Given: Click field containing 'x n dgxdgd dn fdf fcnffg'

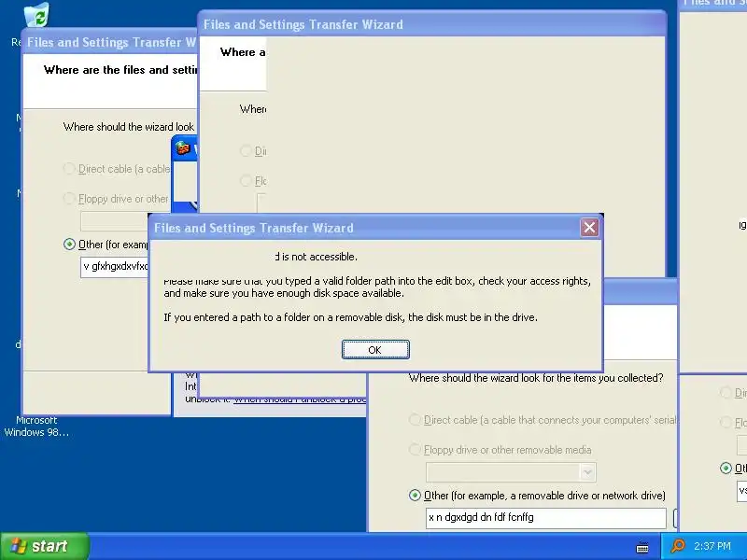Looking at the screenshot, I should click(x=545, y=518).
